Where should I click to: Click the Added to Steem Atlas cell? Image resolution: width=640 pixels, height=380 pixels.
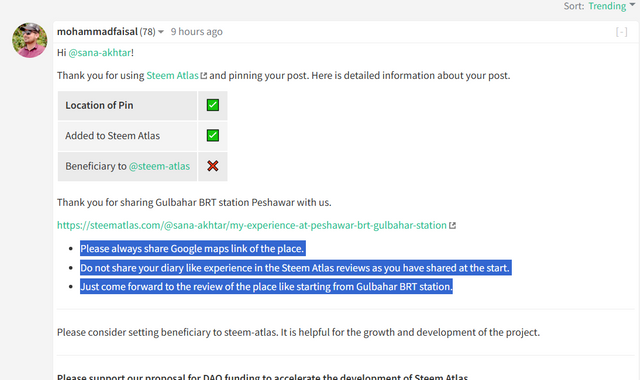pos(127,136)
